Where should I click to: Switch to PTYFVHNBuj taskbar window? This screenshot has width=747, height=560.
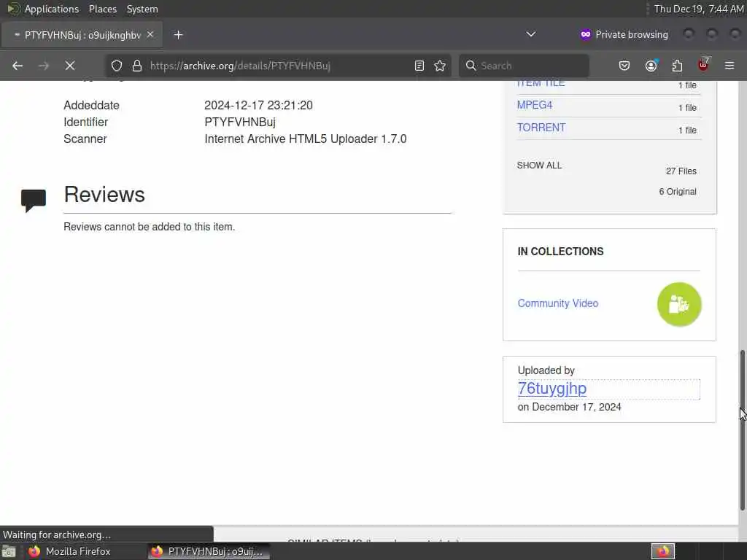(208, 551)
